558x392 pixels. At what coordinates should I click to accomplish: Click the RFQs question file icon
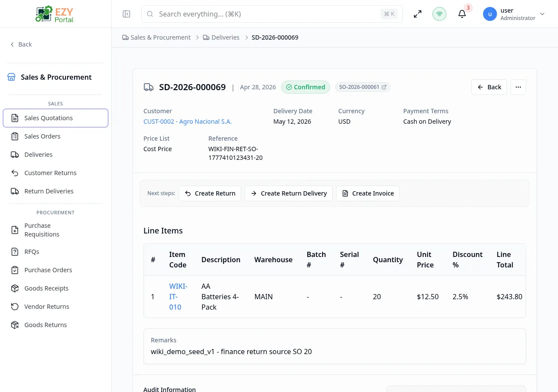[x=15, y=252]
